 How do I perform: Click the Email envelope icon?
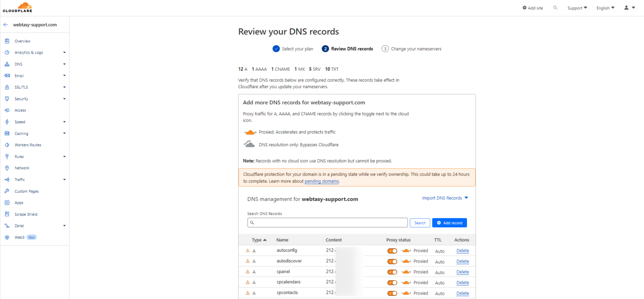7,76
